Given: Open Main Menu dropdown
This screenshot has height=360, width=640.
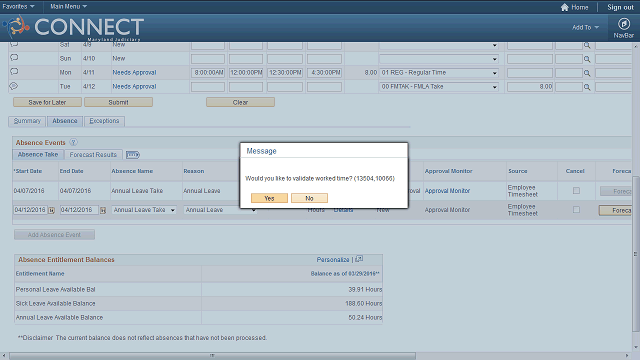Looking at the screenshot, I should (68, 7).
